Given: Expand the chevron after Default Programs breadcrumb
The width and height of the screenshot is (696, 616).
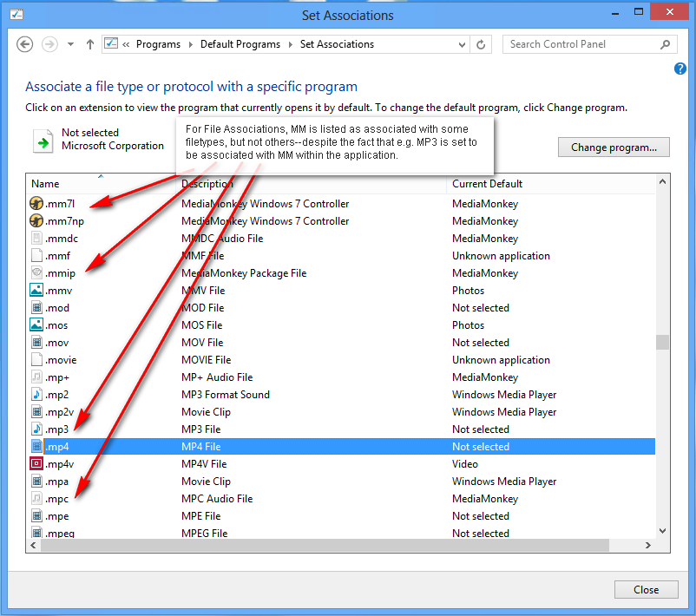Looking at the screenshot, I should point(291,44).
